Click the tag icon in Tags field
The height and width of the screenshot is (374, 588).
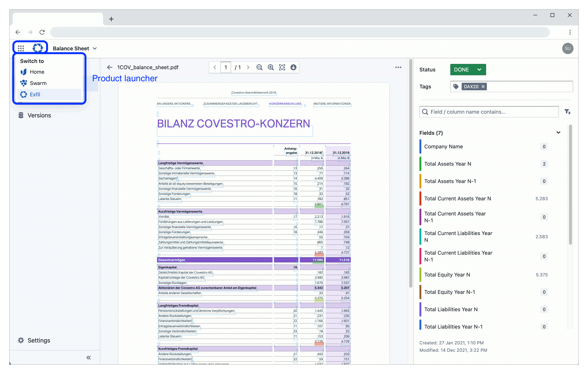point(456,87)
